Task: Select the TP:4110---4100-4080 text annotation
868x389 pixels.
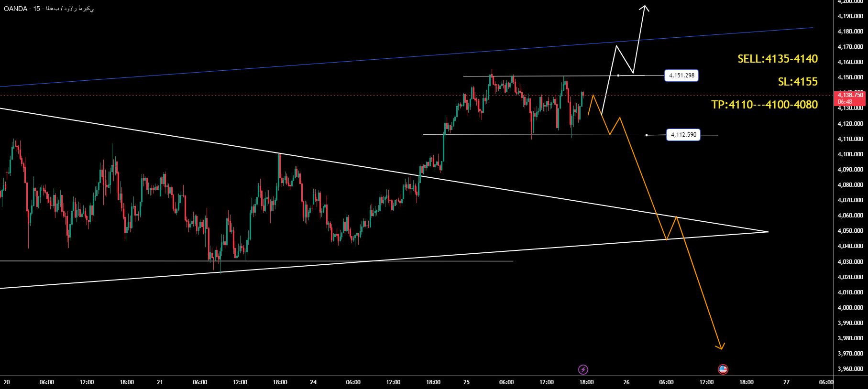Action: coord(764,105)
